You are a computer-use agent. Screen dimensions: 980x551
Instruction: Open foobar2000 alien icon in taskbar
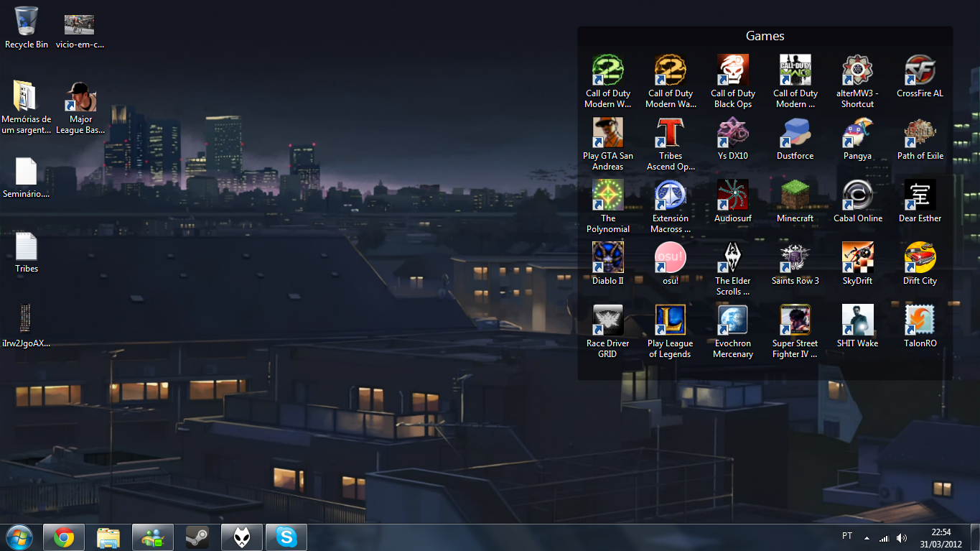[241, 537]
